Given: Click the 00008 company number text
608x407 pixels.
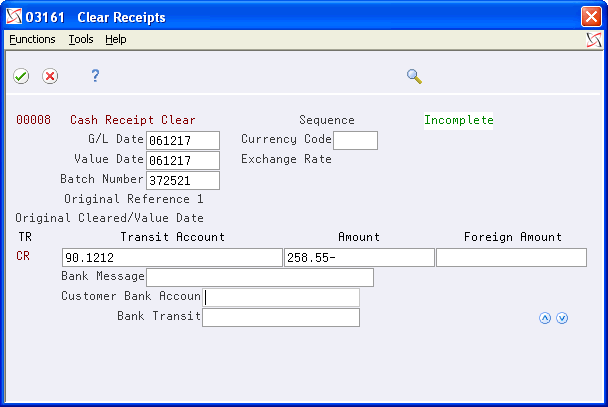Looking at the screenshot, I should 33,120.
